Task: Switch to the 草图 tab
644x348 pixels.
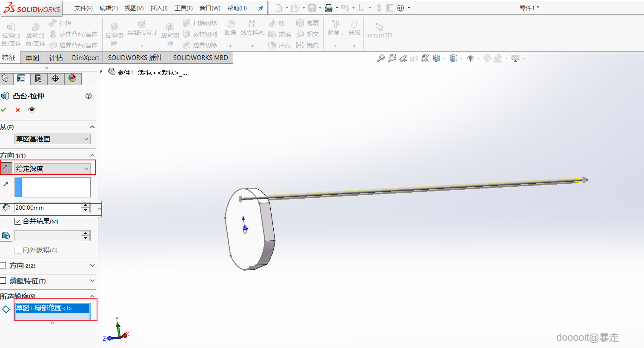Action: (x=32, y=58)
